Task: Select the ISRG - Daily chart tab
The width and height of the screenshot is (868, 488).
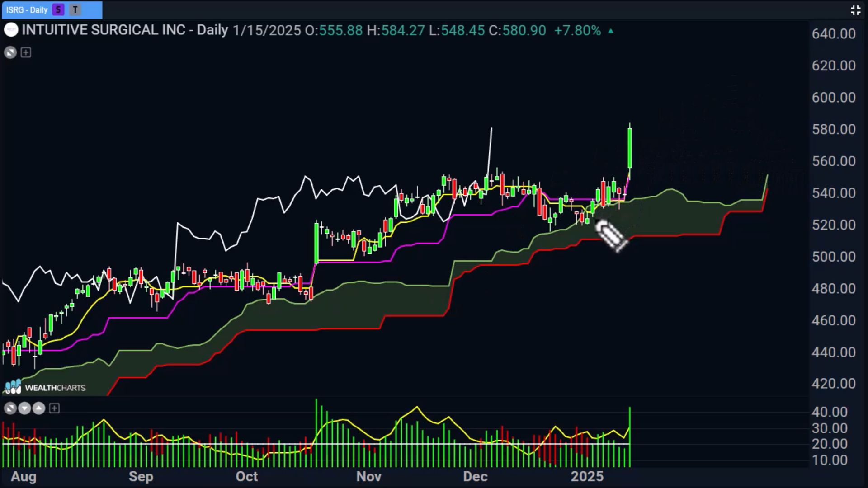Action: pos(52,9)
